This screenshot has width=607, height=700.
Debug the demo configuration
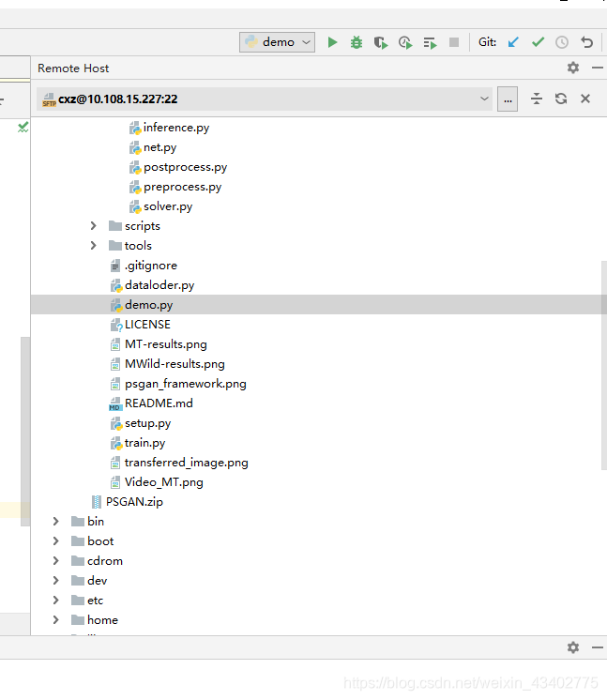[357, 42]
